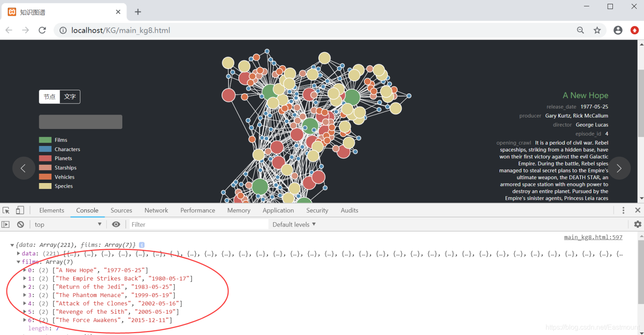Open the Performance tab

(198, 210)
